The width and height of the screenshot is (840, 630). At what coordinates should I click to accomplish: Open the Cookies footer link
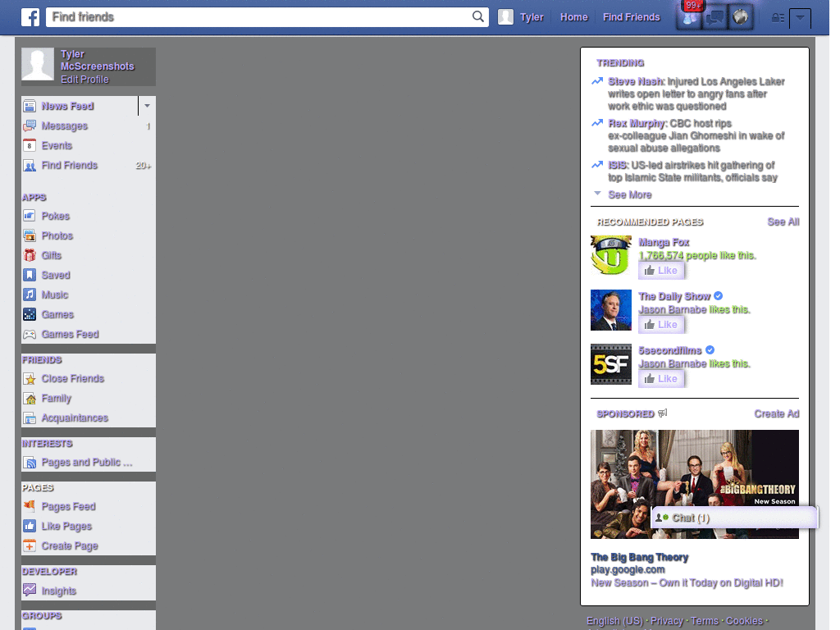pos(744,621)
